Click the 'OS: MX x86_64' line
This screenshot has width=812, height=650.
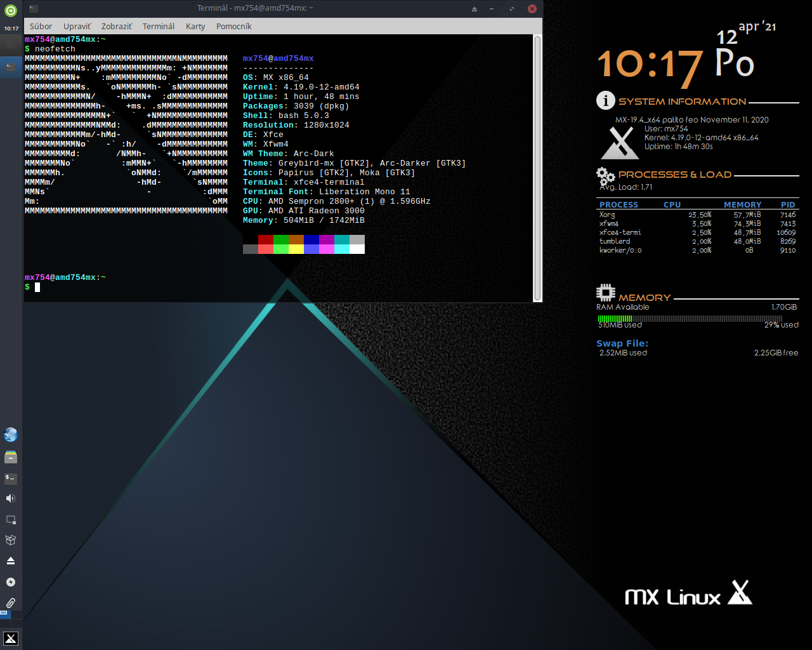tap(276, 77)
